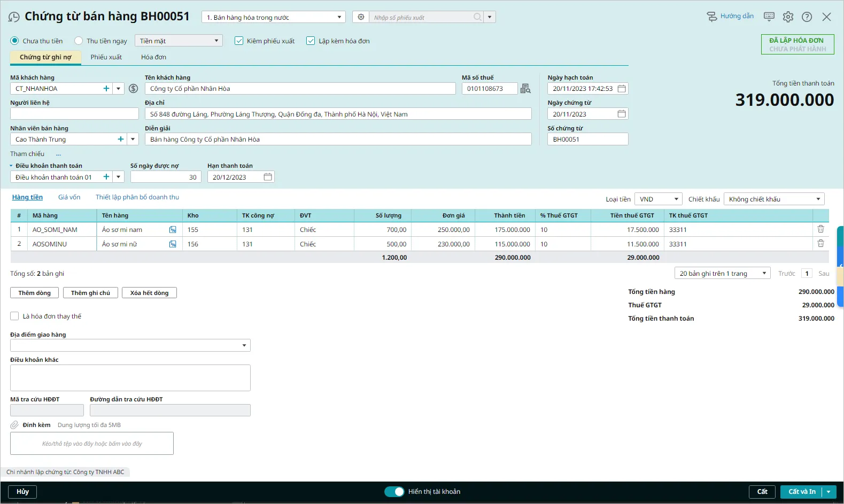Click the history clock icon beside title
The width and height of the screenshot is (844, 504).
click(14, 17)
